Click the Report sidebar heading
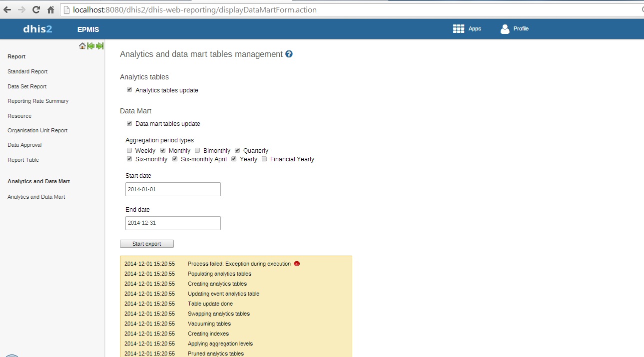Viewport: 644px width, 357px height. click(x=16, y=56)
